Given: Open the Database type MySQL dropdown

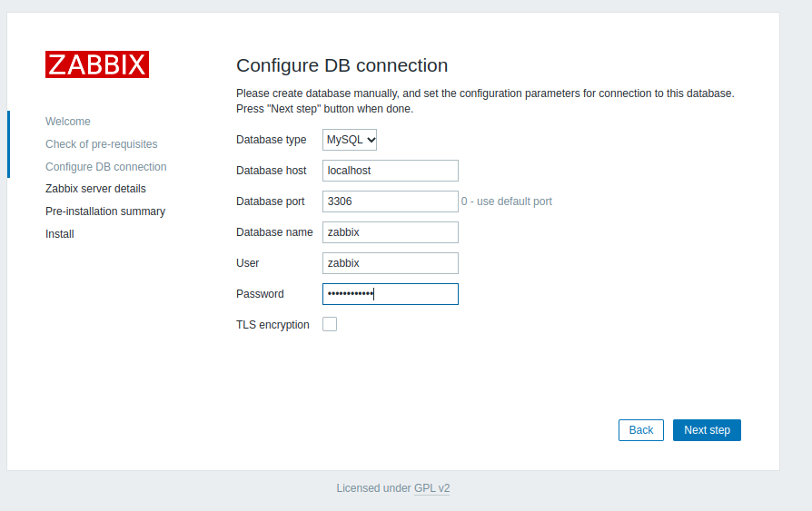Looking at the screenshot, I should (x=350, y=140).
